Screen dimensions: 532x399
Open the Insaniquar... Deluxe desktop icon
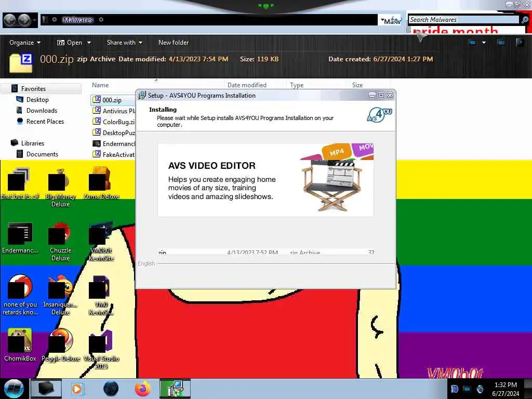(60, 296)
